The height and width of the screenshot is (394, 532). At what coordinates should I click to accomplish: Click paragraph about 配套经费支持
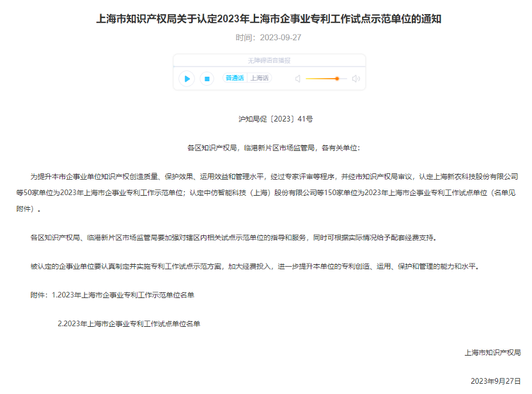tap(233, 237)
